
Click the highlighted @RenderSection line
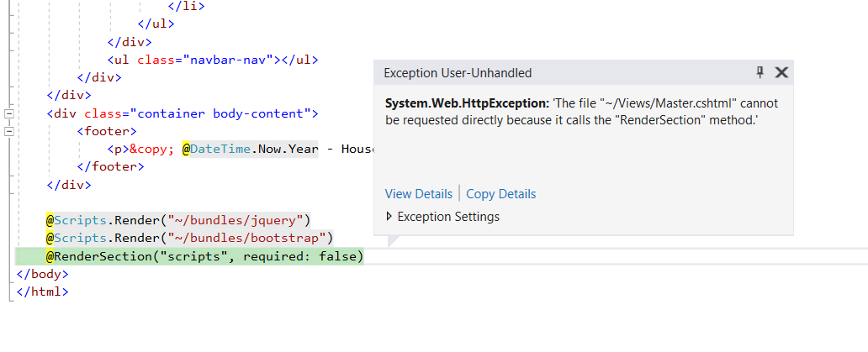(x=205, y=256)
